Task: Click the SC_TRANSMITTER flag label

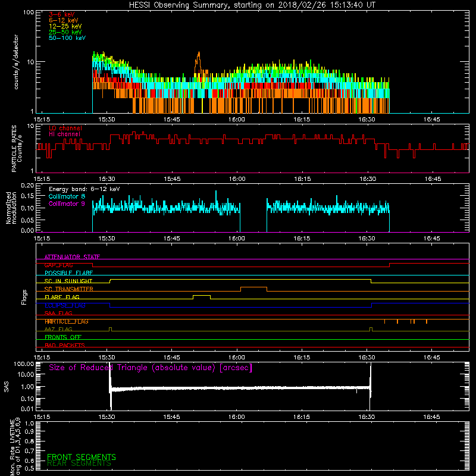Action: click(69, 289)
